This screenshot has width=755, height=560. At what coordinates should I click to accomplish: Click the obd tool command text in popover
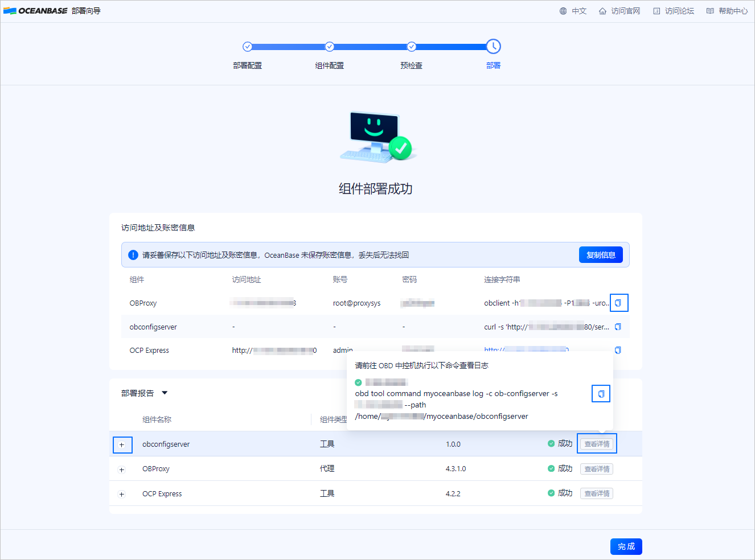[x=456, y=405]
